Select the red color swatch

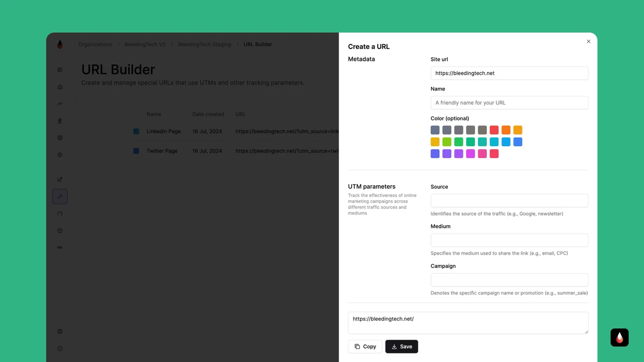494,130
